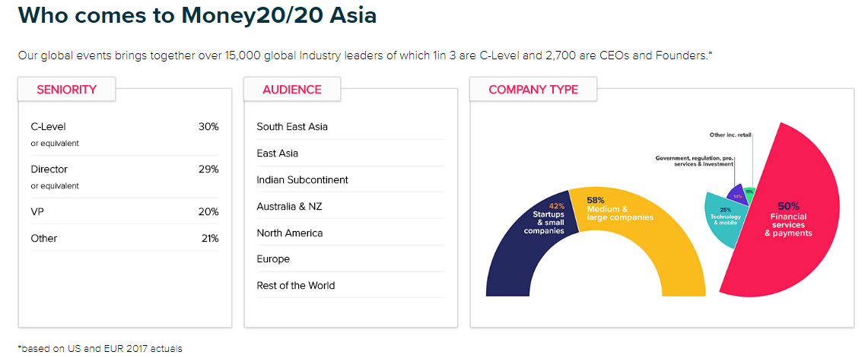Click the SENIORITY section label
This screenshot has width=868, height=358.
click(67, 90)
